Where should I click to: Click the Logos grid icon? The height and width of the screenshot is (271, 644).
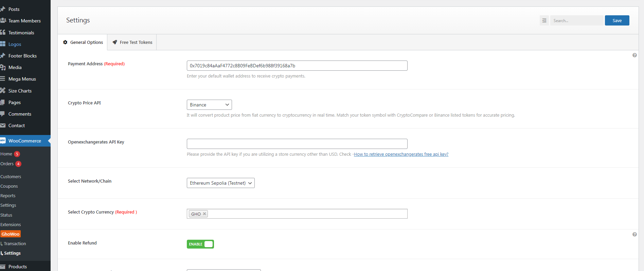(x=3, y=44)
